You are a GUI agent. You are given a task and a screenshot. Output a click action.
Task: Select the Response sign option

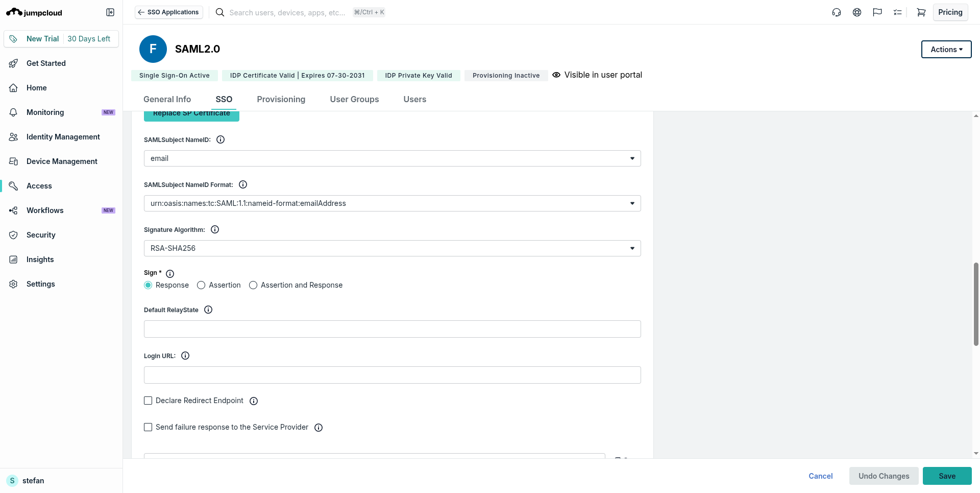(x=148, y=285)
